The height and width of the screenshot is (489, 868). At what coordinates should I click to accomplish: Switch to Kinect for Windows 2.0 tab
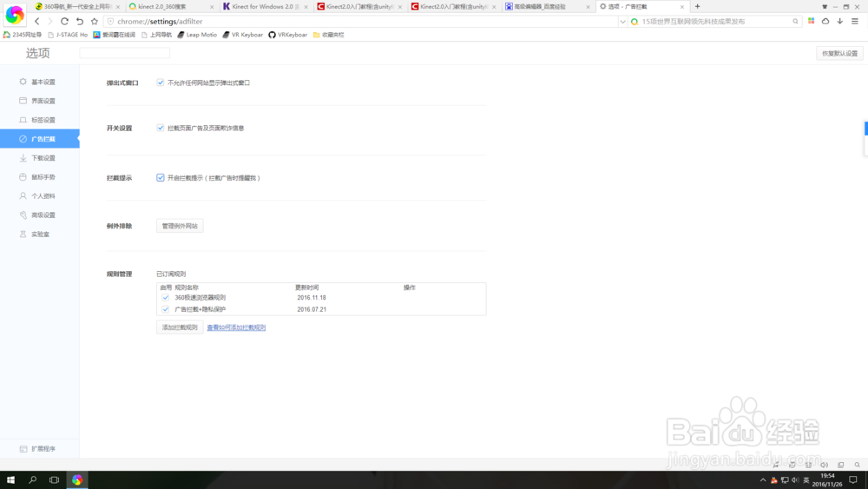[x=265, y=7]
